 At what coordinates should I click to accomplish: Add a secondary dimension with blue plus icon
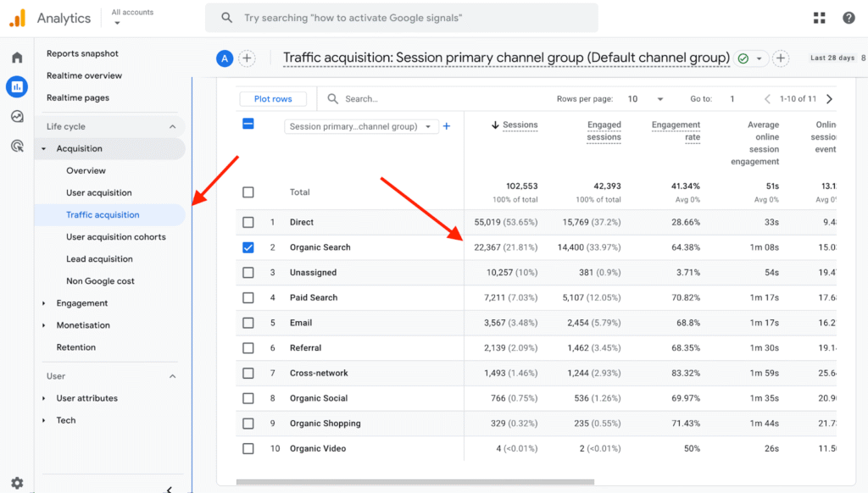[447, 126]
